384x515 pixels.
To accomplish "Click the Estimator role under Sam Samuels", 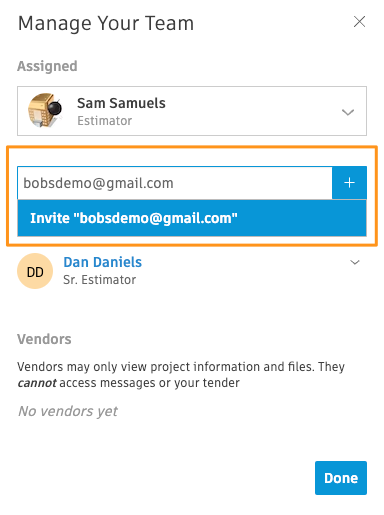I will pyautogui.click(x=105, y=121).
